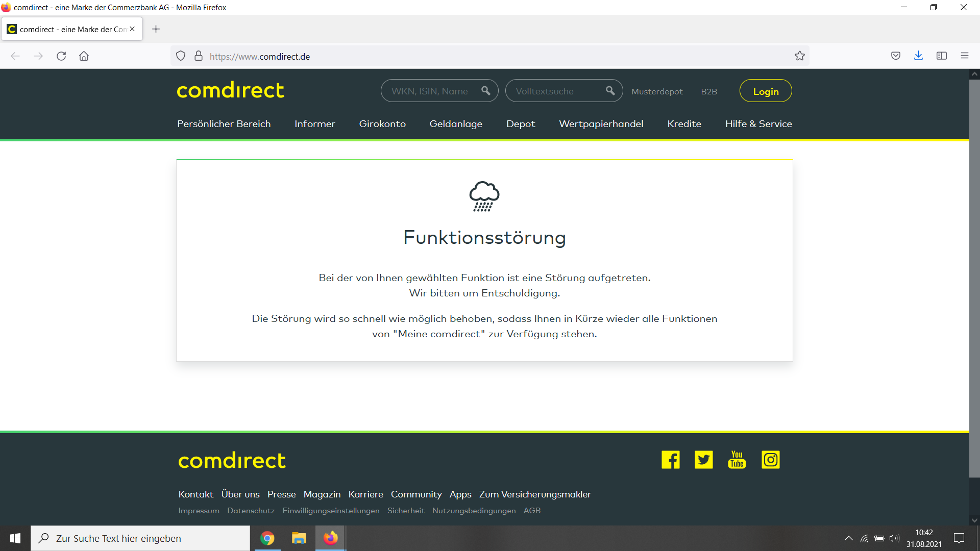
Task: Follow the Musterdepot link
Action: [x=656, y=91]
